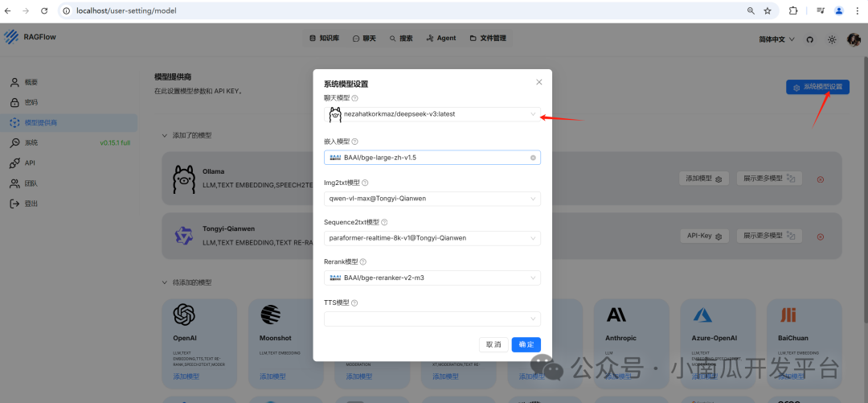This screenshot has height=403, width=868.
Task: Open the Chrome profile avatar icon
Action: click(x=839, y=10)
